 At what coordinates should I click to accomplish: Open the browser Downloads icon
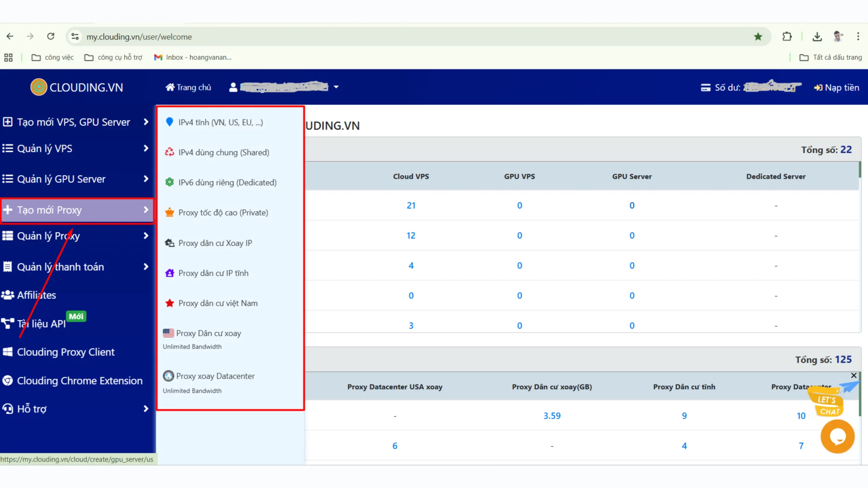click(817, 37)
